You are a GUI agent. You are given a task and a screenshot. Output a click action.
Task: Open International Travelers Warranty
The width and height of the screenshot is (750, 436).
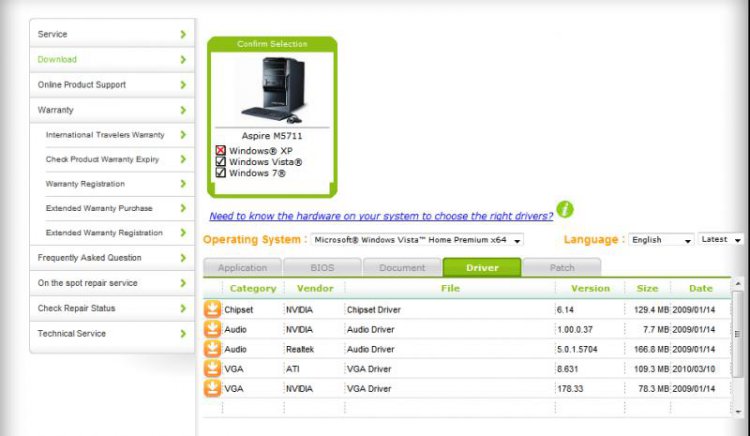[120, 135]
